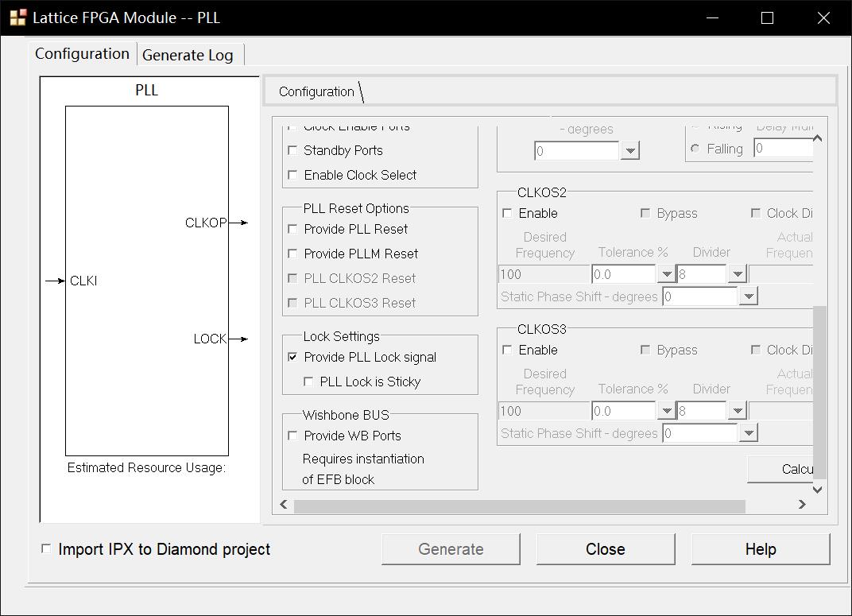Viewport: 852px width, 616px height.
Task: Select the outer Configuration tab
Action: click(82, 54)
